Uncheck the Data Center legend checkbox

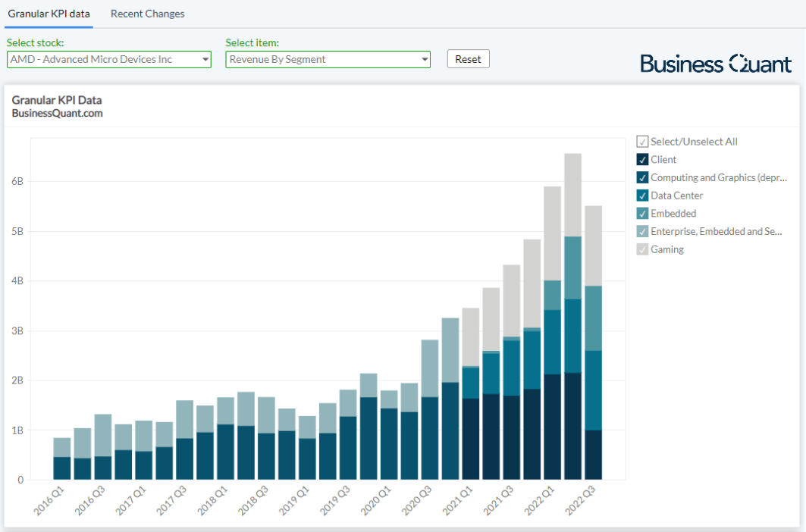(x=642, y=196)
